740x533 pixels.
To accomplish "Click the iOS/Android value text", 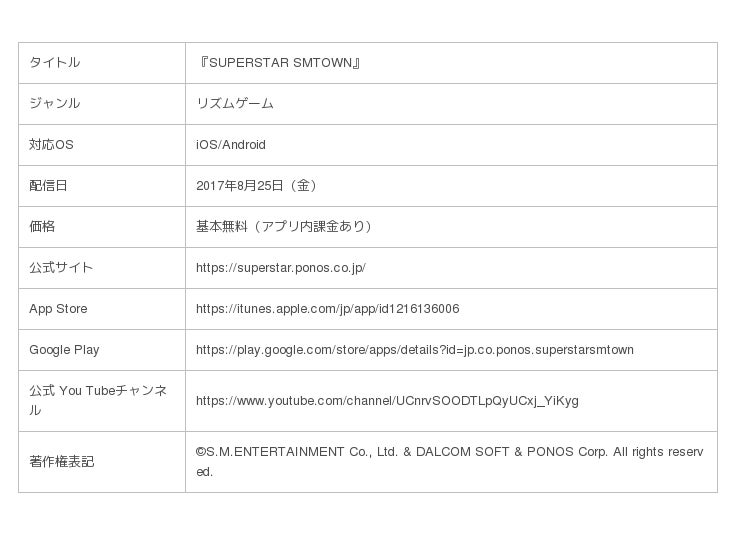I will [x=231, y=145].
